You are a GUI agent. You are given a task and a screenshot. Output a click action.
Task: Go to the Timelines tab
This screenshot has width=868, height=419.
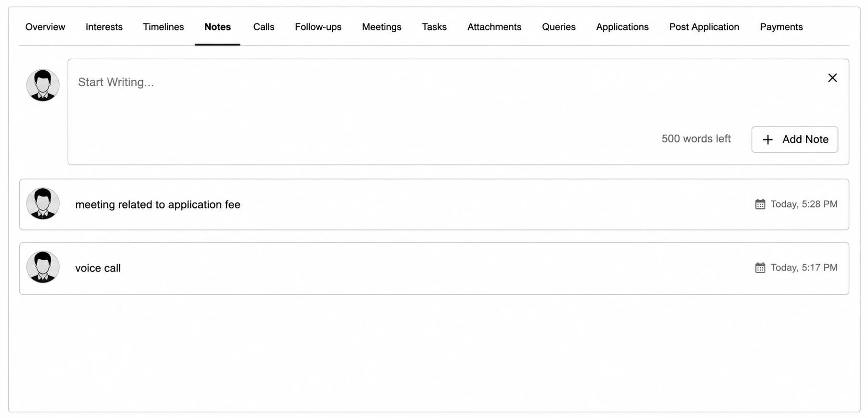coord(164,27)
